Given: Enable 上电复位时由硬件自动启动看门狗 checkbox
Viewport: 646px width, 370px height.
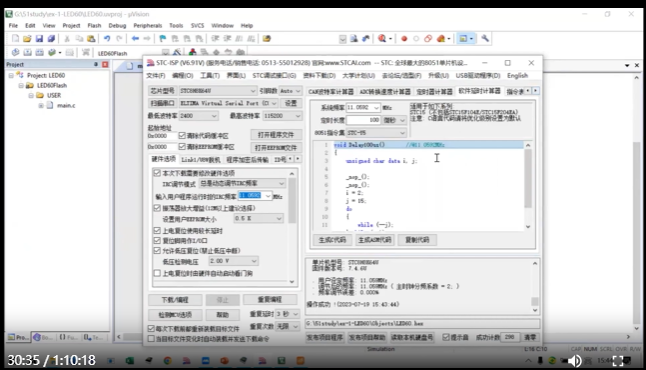Looking at the screenshot, I should click(x=157, y=273).
